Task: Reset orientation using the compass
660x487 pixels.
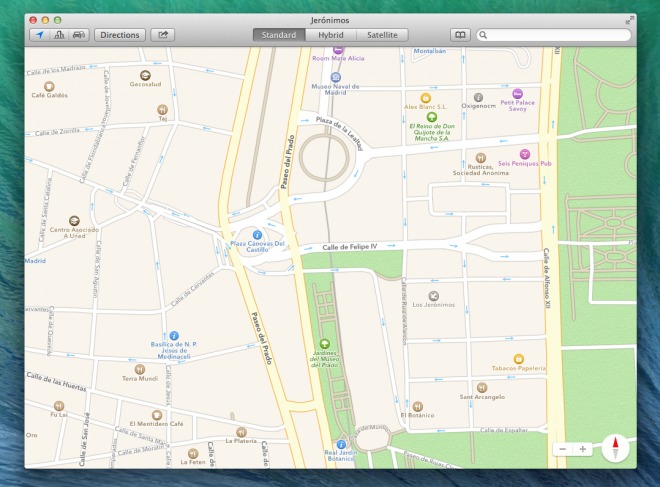Action: tap(615, 448)
